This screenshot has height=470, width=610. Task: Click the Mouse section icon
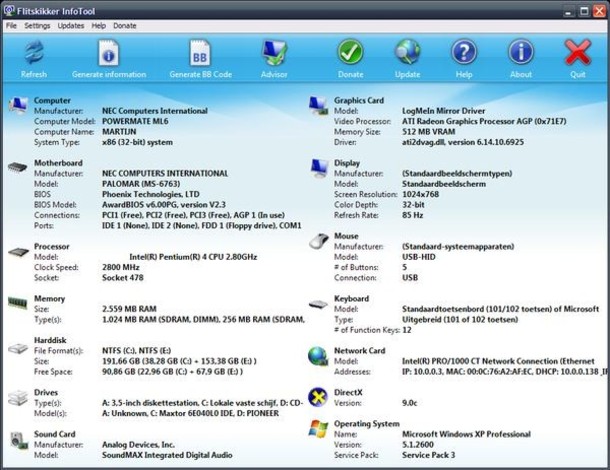tap(319, 241)
